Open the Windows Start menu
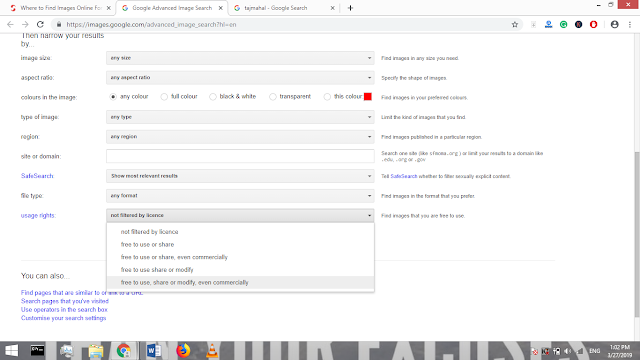640x360 pixels. coord(11,351)
